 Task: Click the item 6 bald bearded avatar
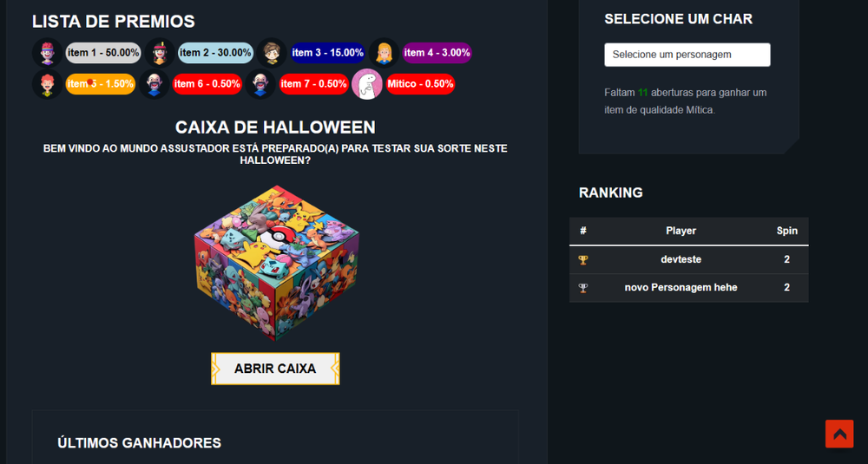pos(155,84)
